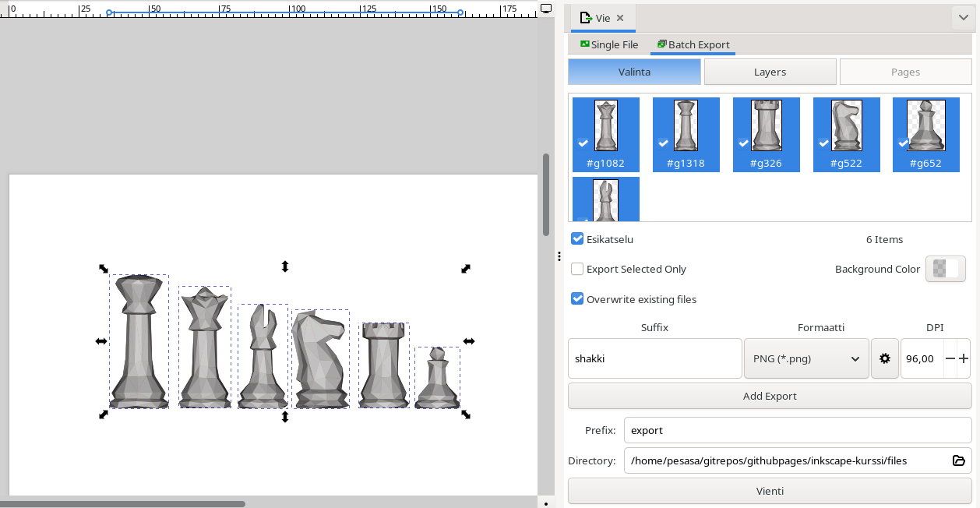980x508 pixels.
Task: Click the canvas vertical scrollbar
Action: (546, 195)
